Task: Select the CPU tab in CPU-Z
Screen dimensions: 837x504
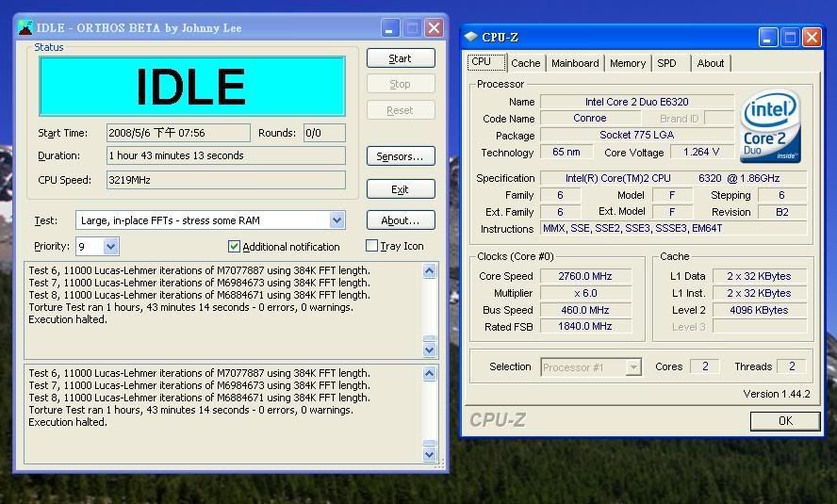Action: click(x=485, y=62)
